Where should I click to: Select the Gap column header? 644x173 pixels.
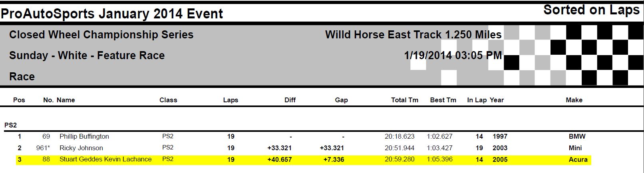[x=341, y=100]
